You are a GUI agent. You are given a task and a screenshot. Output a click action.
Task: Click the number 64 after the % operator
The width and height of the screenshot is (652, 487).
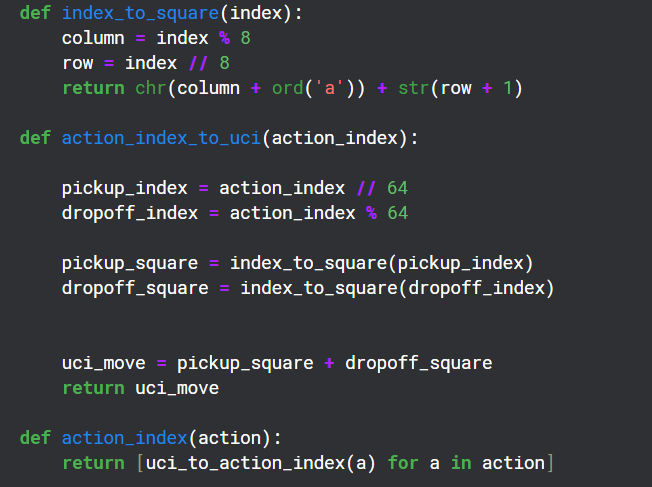point(397,213)
